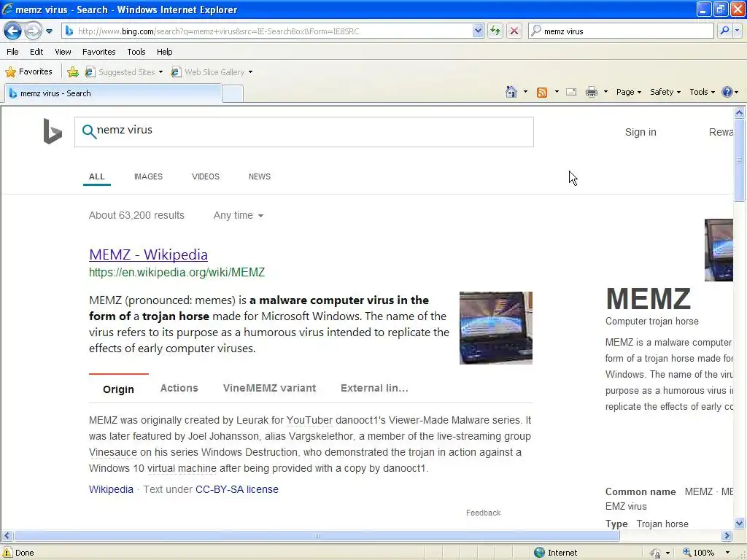Click Sign in on Bing

(640, 132)
